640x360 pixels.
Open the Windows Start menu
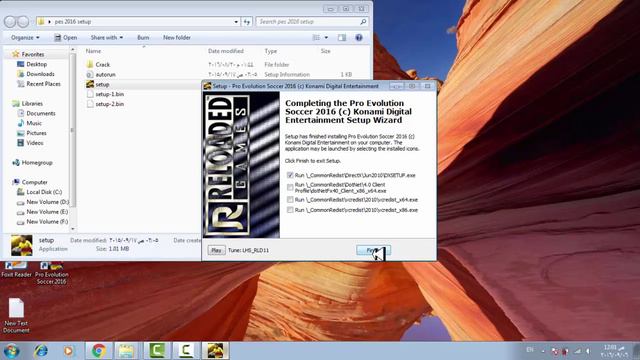coord(11,351)
